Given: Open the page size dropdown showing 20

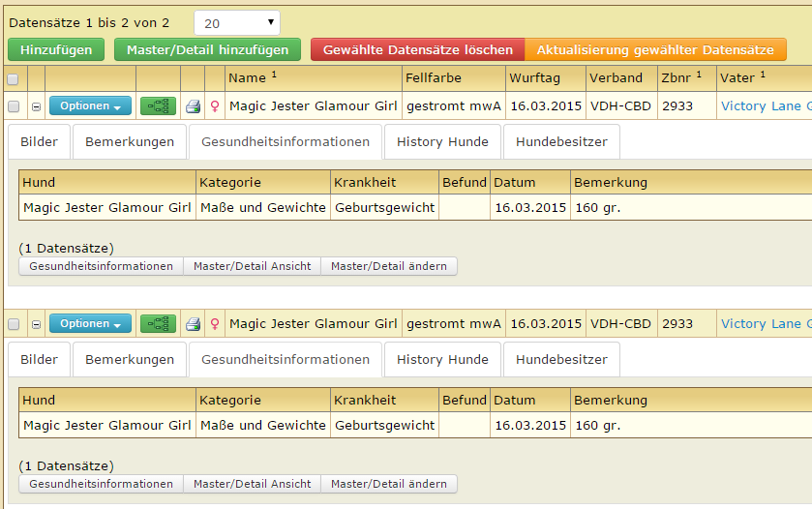Looking at the screenshot, I should point(237,22).
